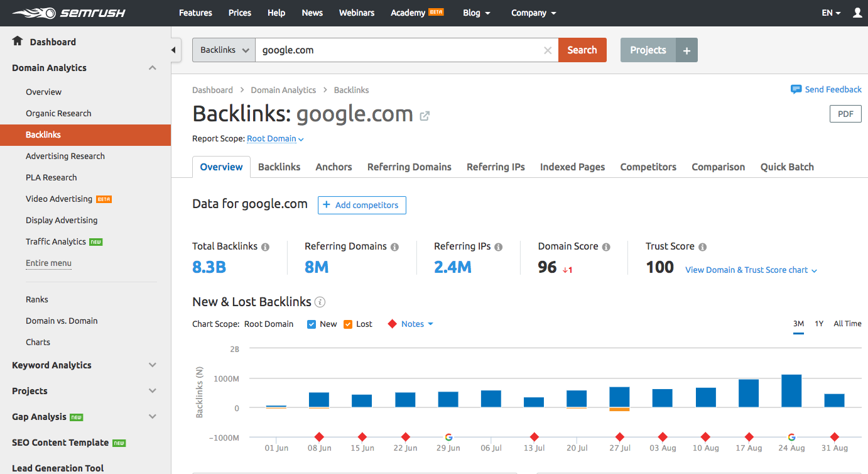The height and width of the screenshot is (474, 868).
Task: Expand View Domain & Trust Score chart
Action: tap(751, 270)
